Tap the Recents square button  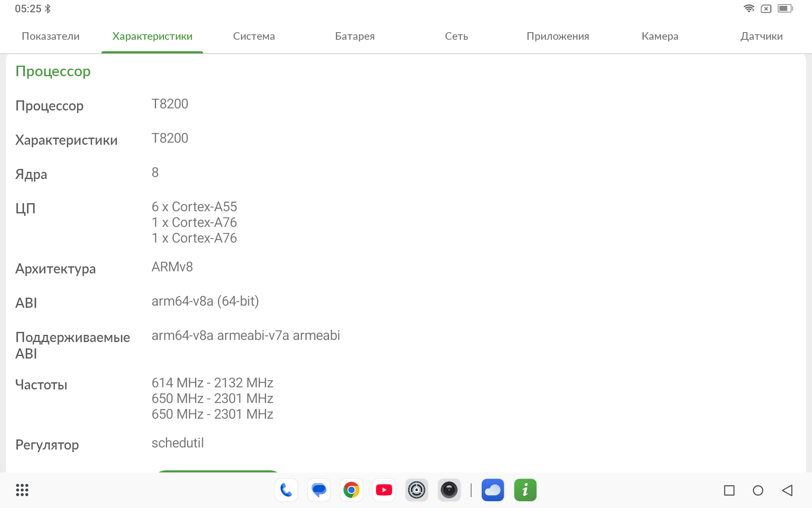pos(729,490)
